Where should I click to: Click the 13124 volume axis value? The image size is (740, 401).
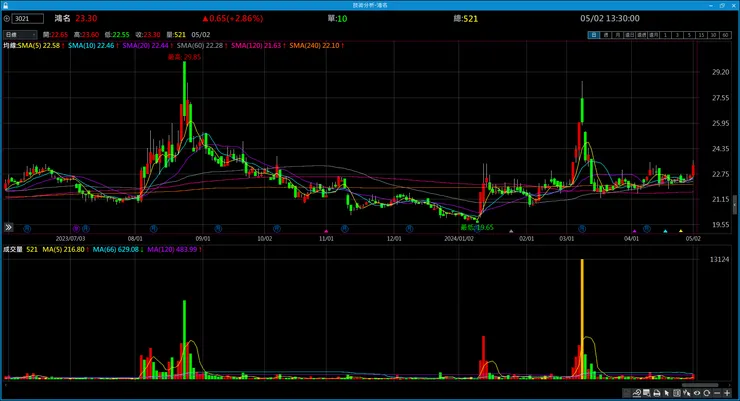pyautogui.click(x=719, y=259)
